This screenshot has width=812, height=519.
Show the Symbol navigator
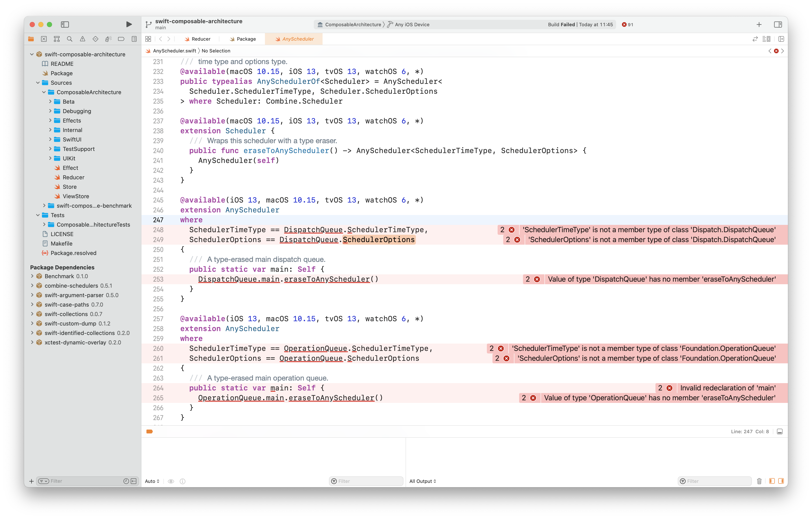[x=57, y=39]
